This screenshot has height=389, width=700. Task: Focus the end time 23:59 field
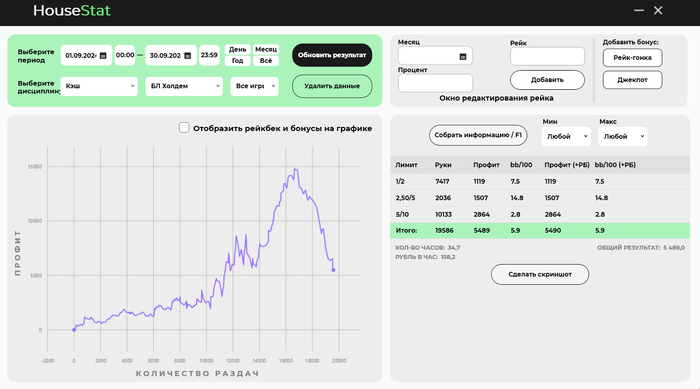click(209, 55)
